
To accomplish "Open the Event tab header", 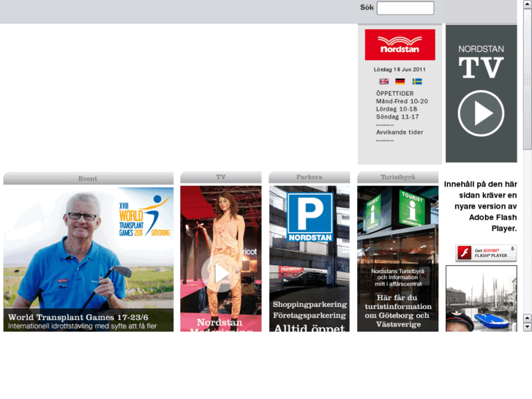I will tap(89, 179).
